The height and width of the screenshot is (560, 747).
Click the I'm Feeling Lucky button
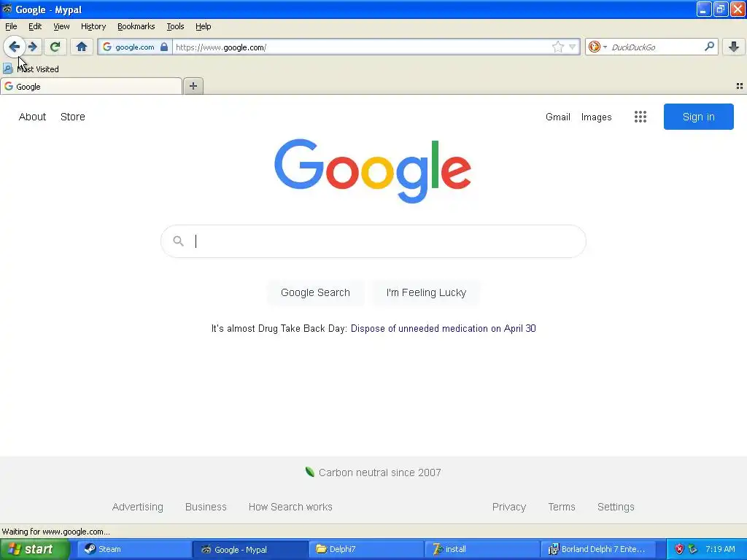[x=426, y=292]
